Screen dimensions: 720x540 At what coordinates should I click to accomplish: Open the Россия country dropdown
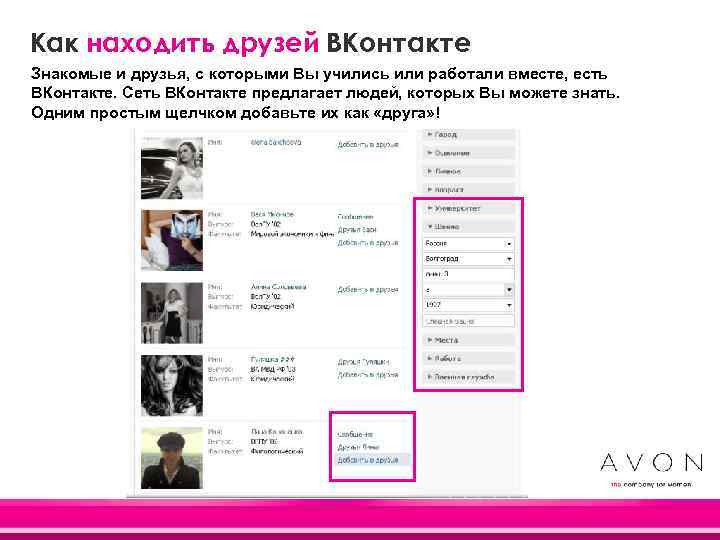468,243
